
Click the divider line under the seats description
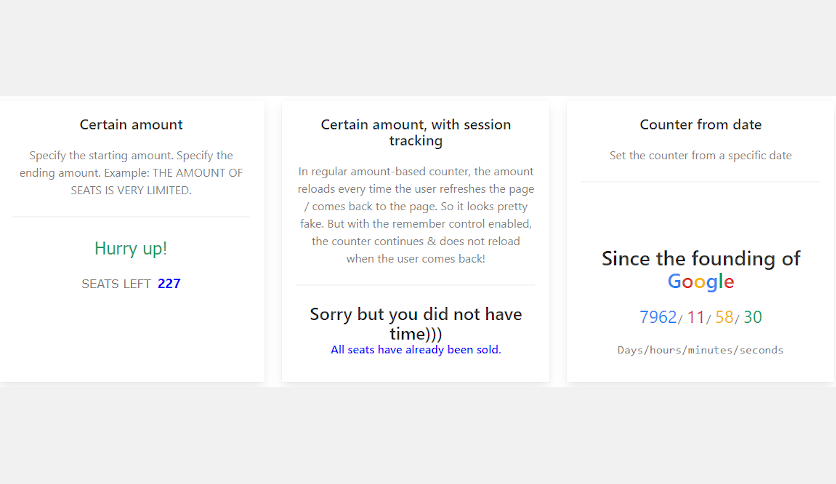point(131,216)
